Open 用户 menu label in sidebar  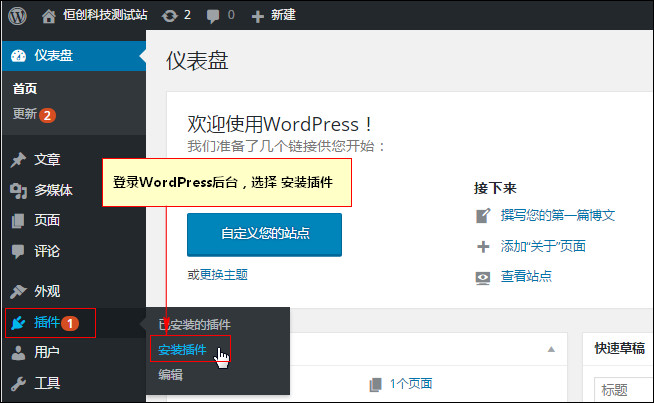pyautogui.click(x=47, y=353)
